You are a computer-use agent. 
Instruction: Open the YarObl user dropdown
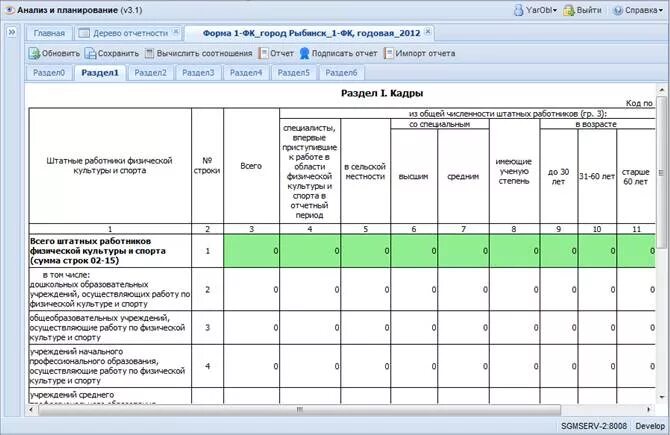[555, 10]
